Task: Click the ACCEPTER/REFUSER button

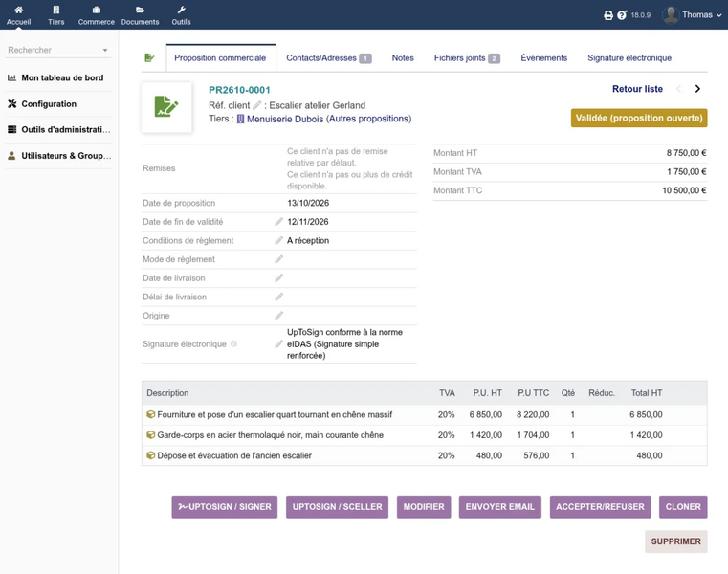Action: click(x=600, y=507)
